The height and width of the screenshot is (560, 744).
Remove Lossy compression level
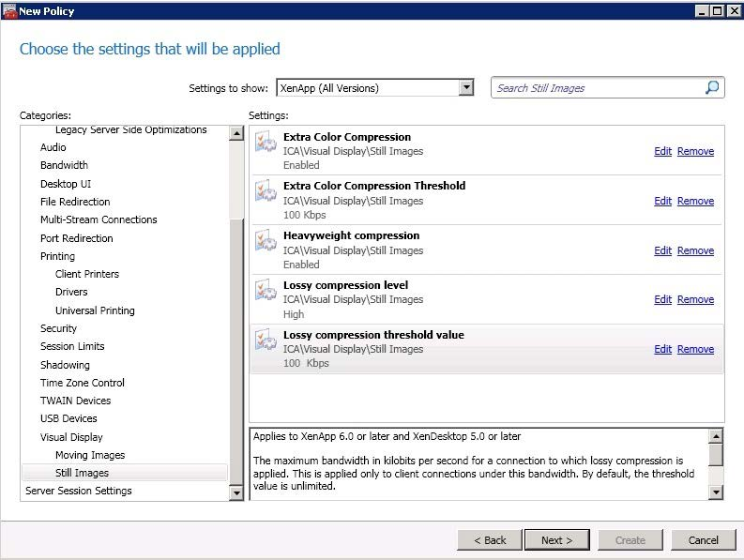pos(695,299)
